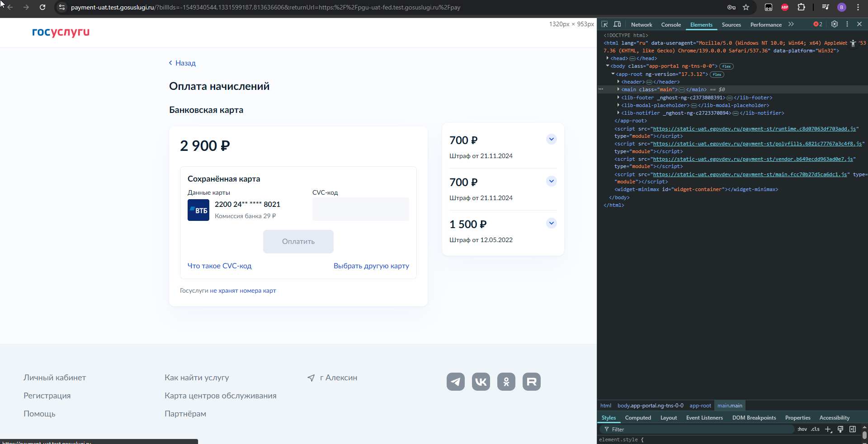The width and height of the screenshot is (868, 444).
Task: View site information icon in address bar
Action: 62,7
